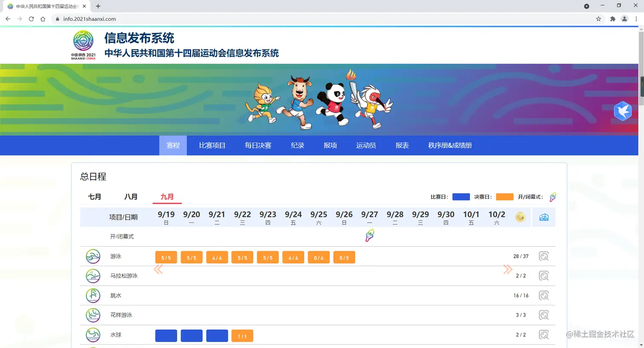Open a new browser tab
644x348 pixels.
98,6
